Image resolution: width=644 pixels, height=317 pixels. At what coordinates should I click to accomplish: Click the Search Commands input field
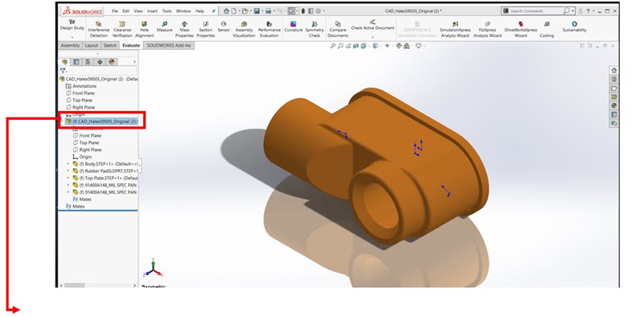pyautogui.click(x=535, y=11)
